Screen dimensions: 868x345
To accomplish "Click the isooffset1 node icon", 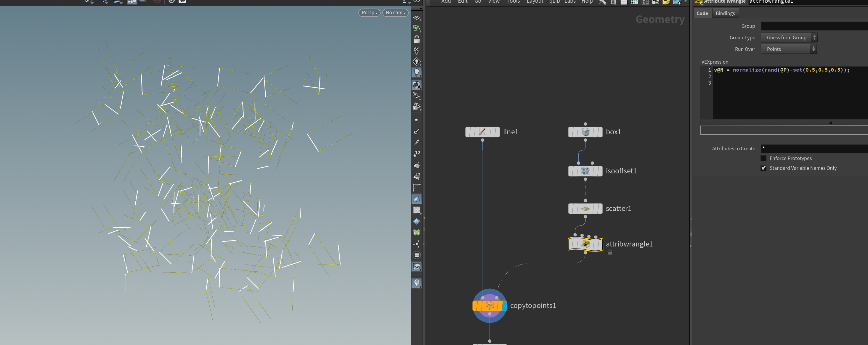I will (x=585, y=171).
